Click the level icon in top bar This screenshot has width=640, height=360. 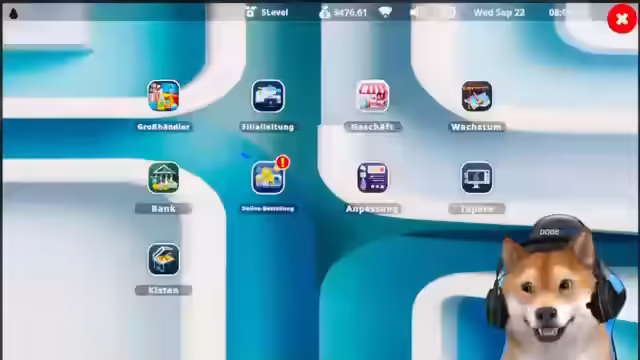(x=251, y=12)
